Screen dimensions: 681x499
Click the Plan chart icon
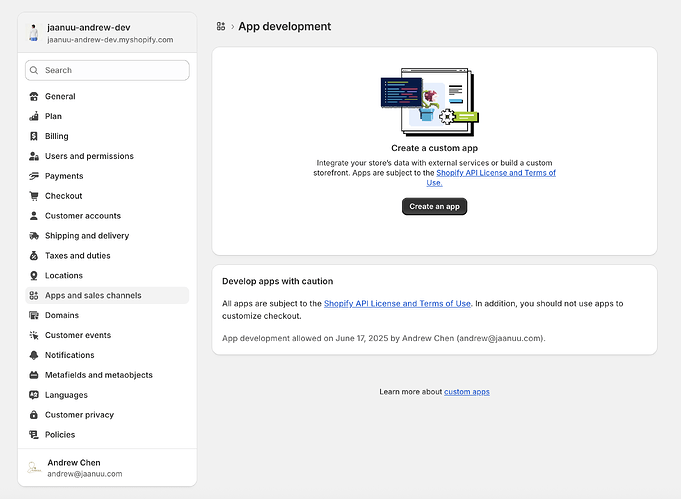pos(34,116)
